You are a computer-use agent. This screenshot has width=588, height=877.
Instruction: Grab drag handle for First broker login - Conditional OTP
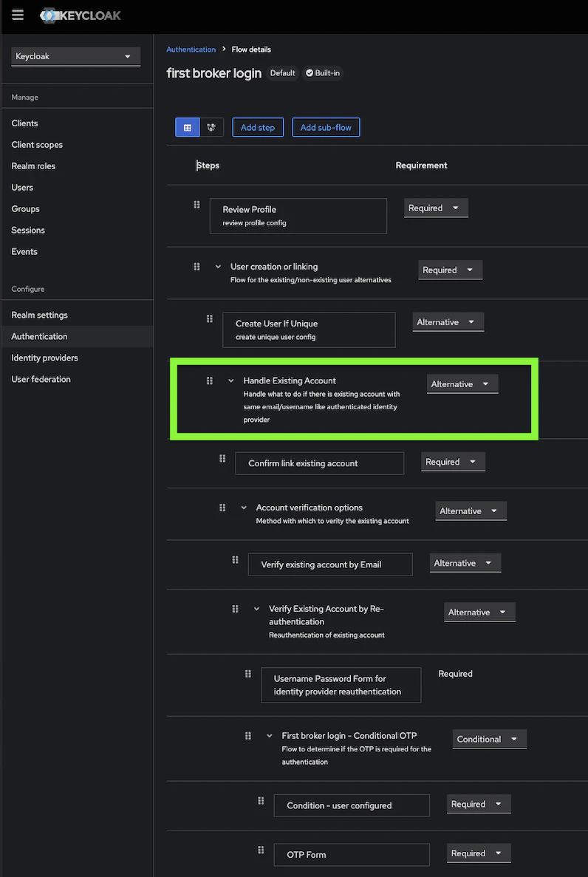248,736
